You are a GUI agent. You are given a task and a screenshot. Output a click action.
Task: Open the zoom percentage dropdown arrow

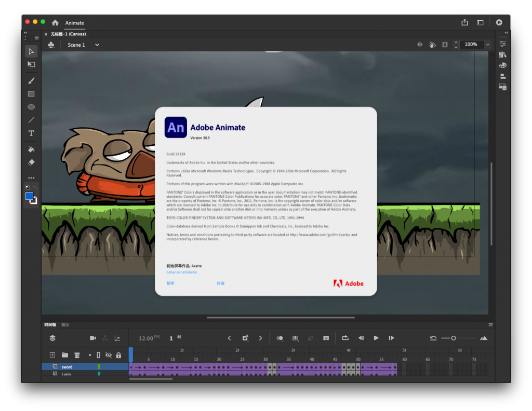pos(487,45)
